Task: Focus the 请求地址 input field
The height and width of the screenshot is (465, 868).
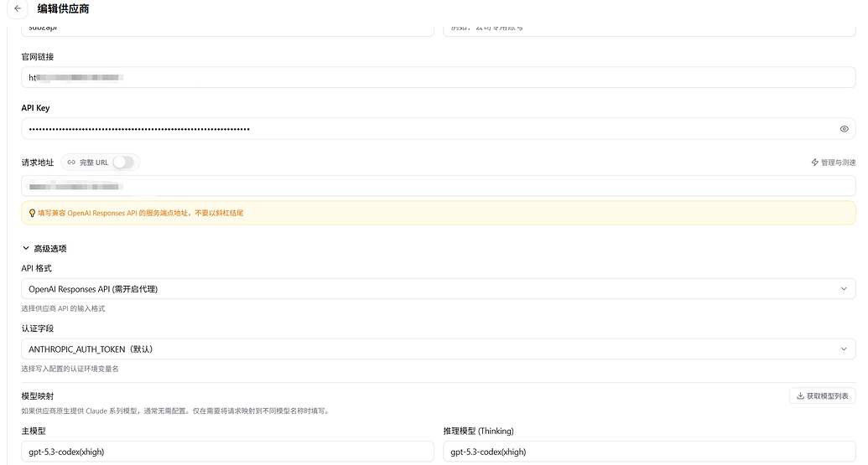Action: [x=439, y=186]
